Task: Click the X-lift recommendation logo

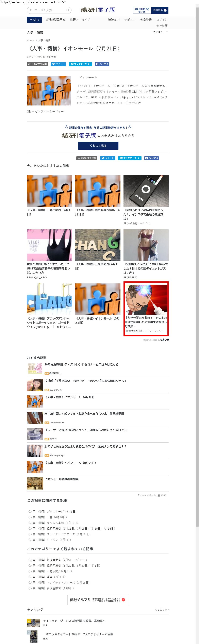Action: (x=162, y=495)
